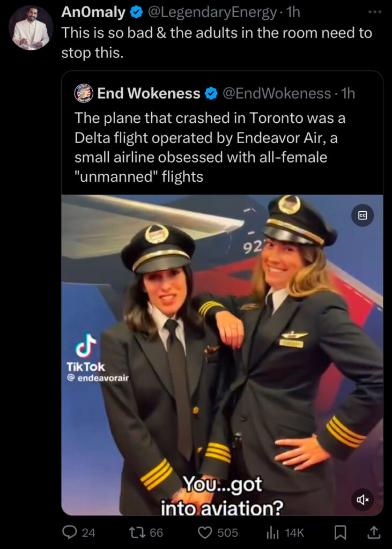Play the embedded TikTok video
Screen dimensions: 392x549
point(222,355)
